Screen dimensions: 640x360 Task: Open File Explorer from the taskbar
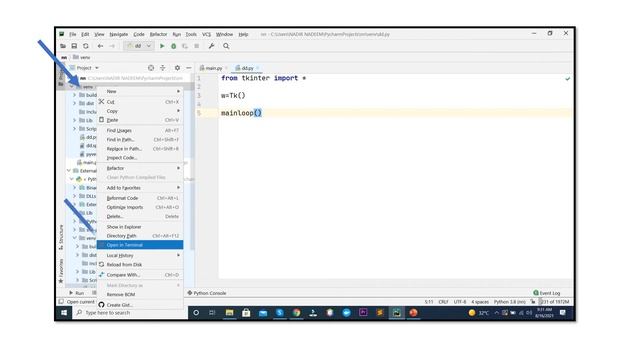point(229,313)
